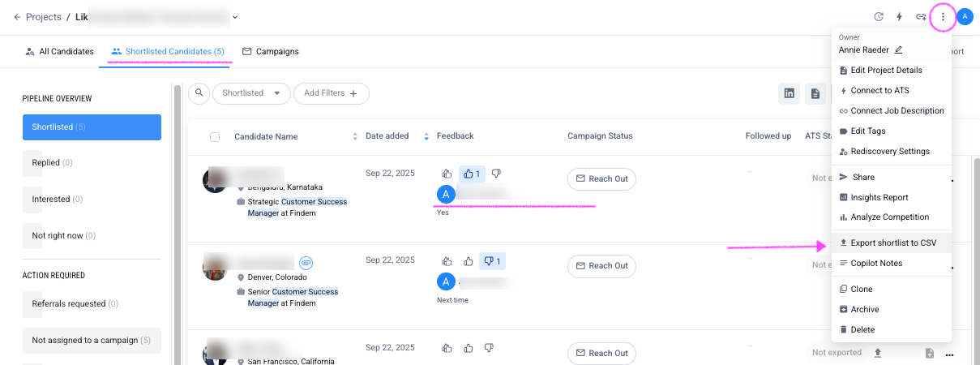Open the All Candidates tab
The width and height of the screenshot is (980, 365).
click(x=59, y=51)
